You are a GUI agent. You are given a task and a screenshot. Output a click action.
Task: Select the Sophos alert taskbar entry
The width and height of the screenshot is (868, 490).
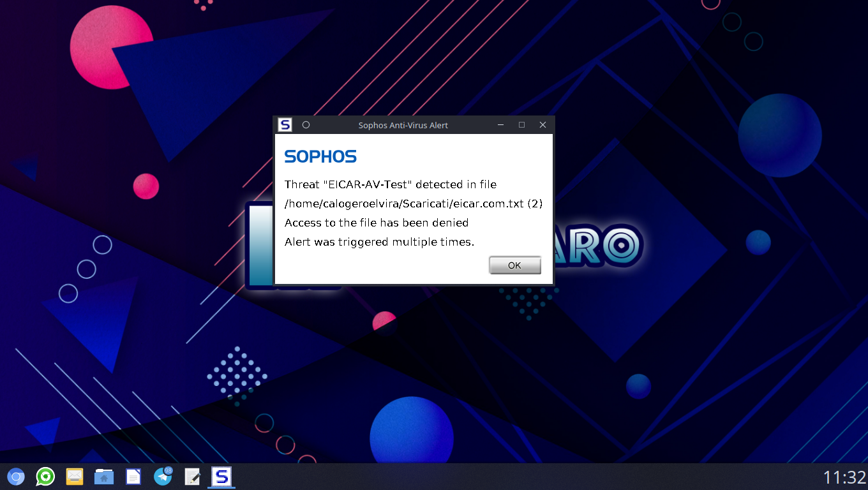click(x=221, y=477)
